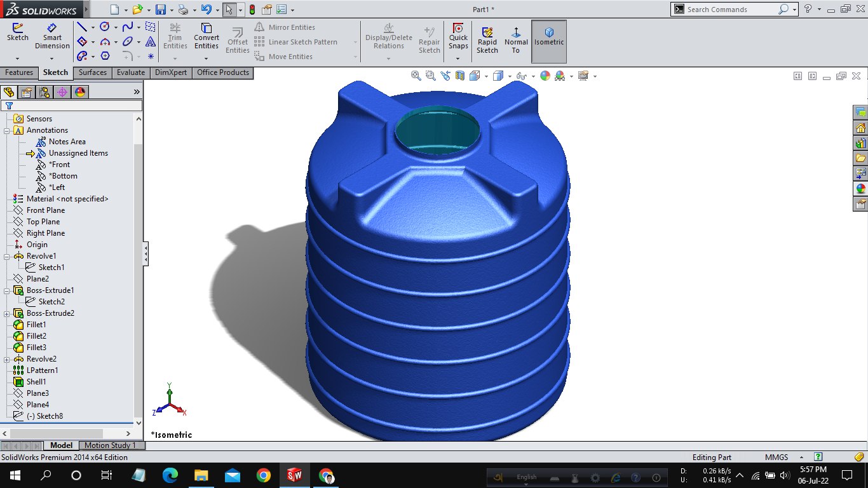Open the PropertyManager panel tab
The width and height of the screenshot is (868, 488).
click(x=26, y=91)
